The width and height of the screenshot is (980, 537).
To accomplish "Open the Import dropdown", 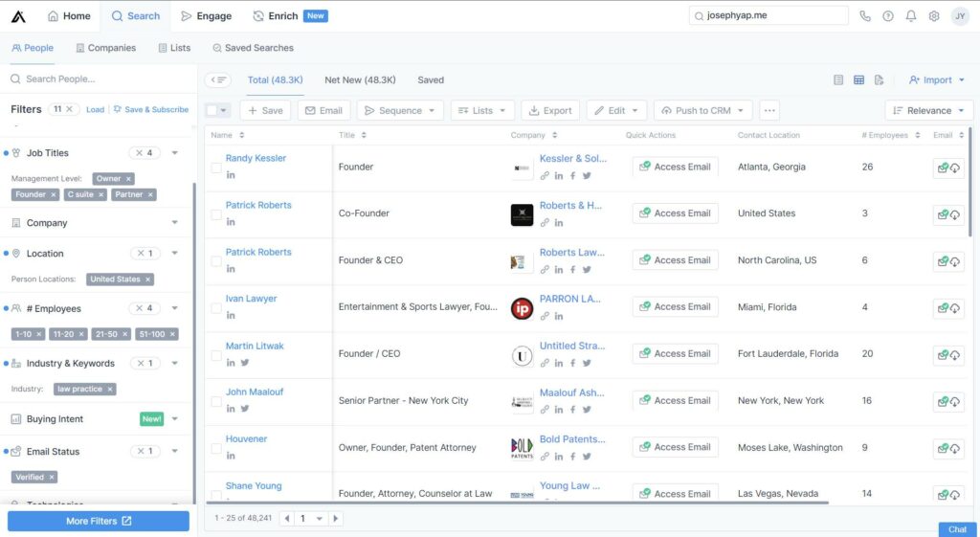I will click(x=936, y=80).
